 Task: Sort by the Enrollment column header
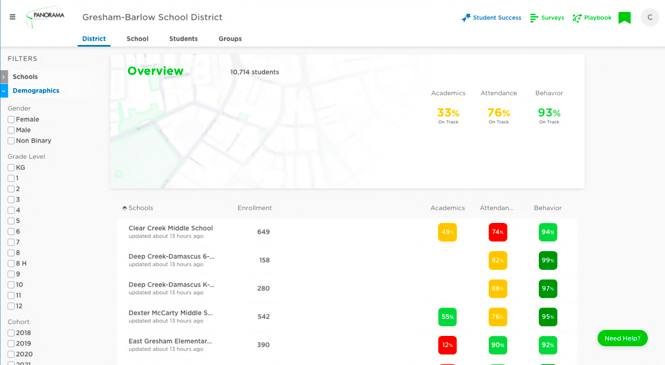click(x=254, y=208)
